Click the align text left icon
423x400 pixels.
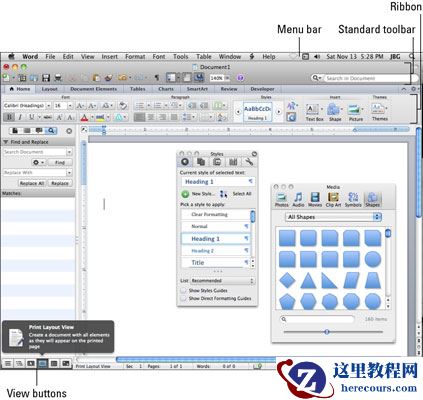139,117
